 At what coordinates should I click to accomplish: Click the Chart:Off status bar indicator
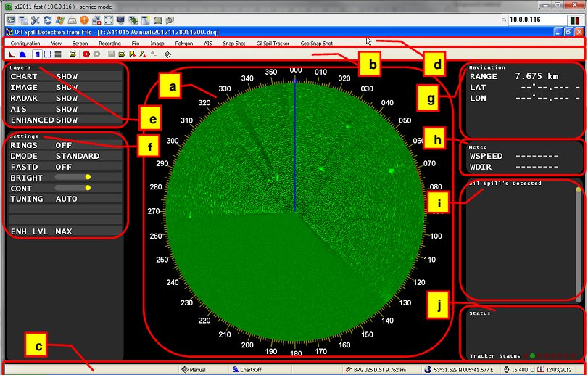click(247, 369)
